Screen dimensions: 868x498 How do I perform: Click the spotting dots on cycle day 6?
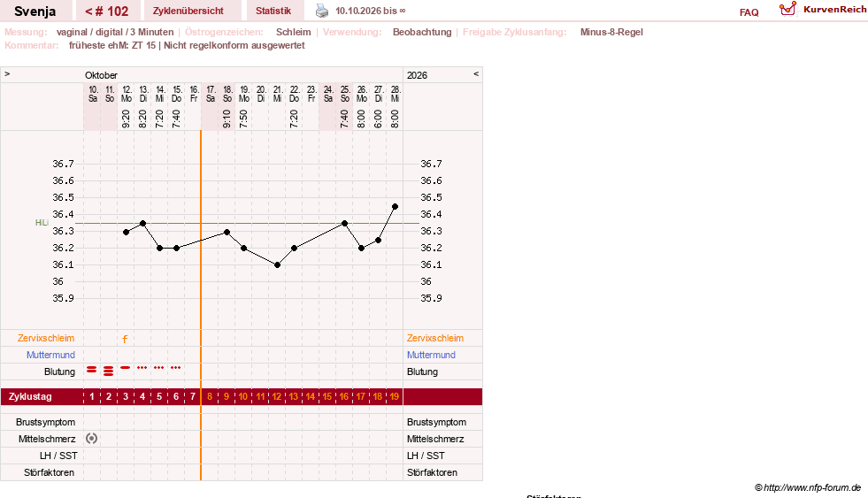pos(175,367)
